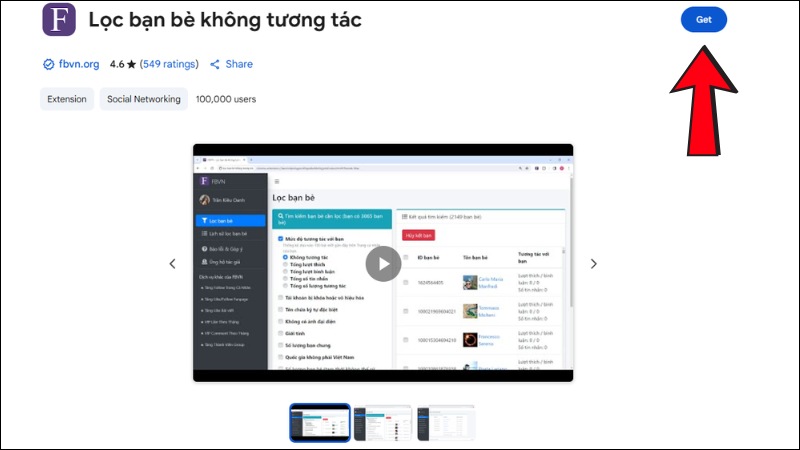800x450 pixels.
Task: Toggle 'Mức độ tương tác với bạn' checkbox in preview
Action: click(x=280, y=239)
